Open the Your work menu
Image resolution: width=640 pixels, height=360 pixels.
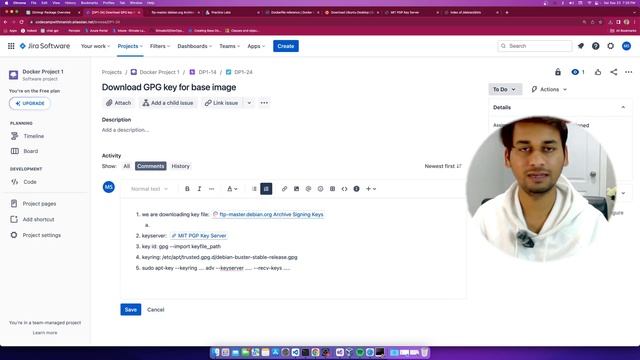pos(95,46)
